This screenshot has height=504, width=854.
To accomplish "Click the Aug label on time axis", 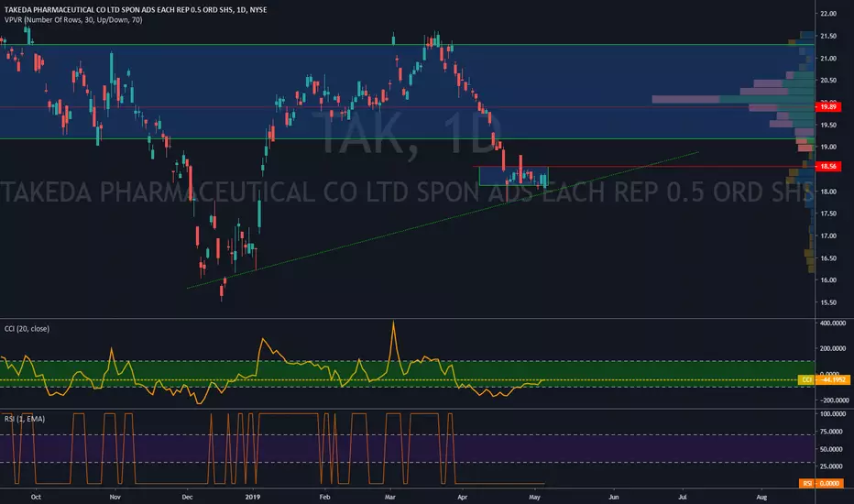I will tap(761, 497).
